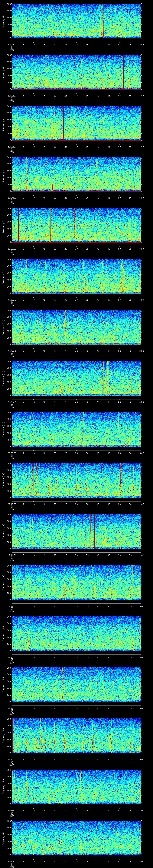Screen dimensions: 153x868
Task: Click the 6:00 end time label
Action: pyautogui.click(x=141, y=249)
